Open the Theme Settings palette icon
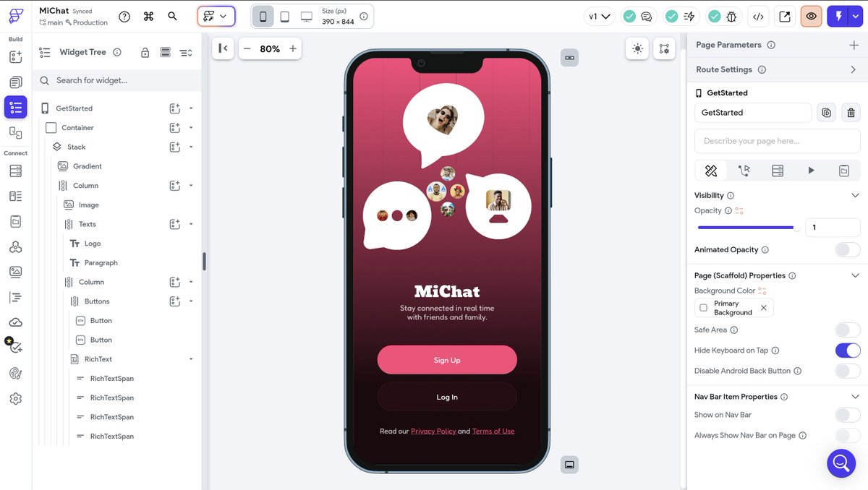Image resolution: width=868 pixels, height=490 pixels. (x=16, y=373)
